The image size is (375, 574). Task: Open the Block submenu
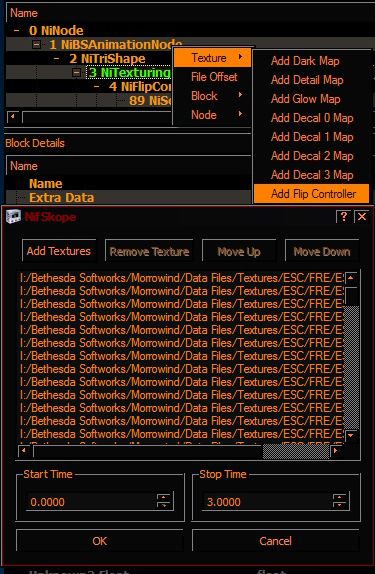pos(212,96)
